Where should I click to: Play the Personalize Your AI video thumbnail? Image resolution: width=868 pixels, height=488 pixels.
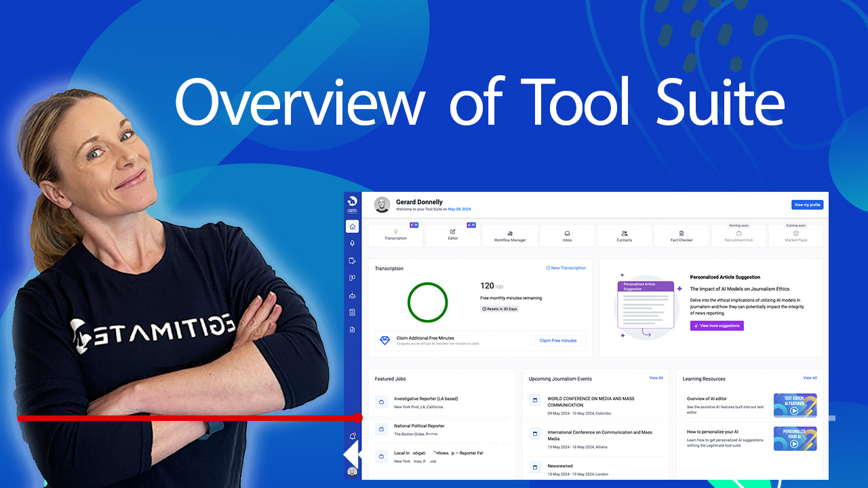[795, 439]
